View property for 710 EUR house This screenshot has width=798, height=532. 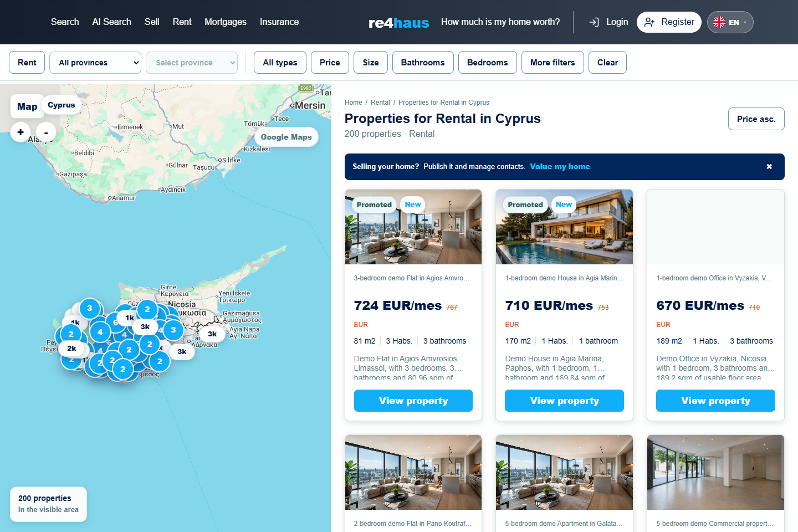click(564, 401)
